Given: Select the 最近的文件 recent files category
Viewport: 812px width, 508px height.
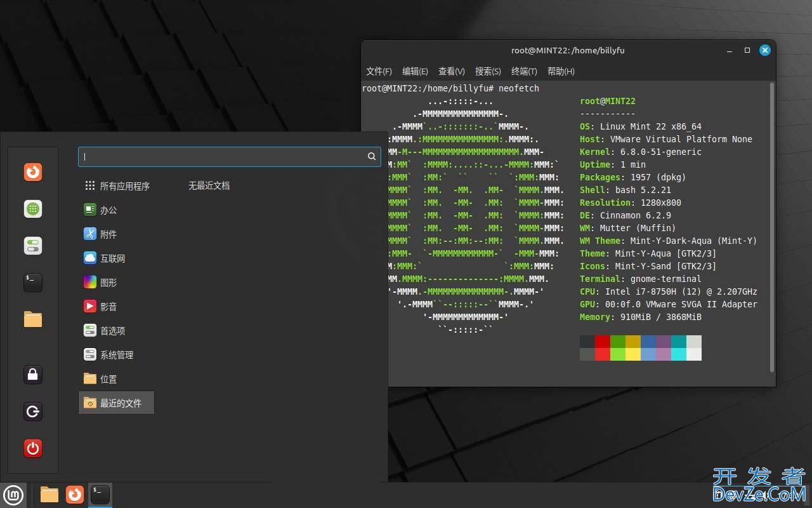Looking at the screenshot, I should pos(117,403).
